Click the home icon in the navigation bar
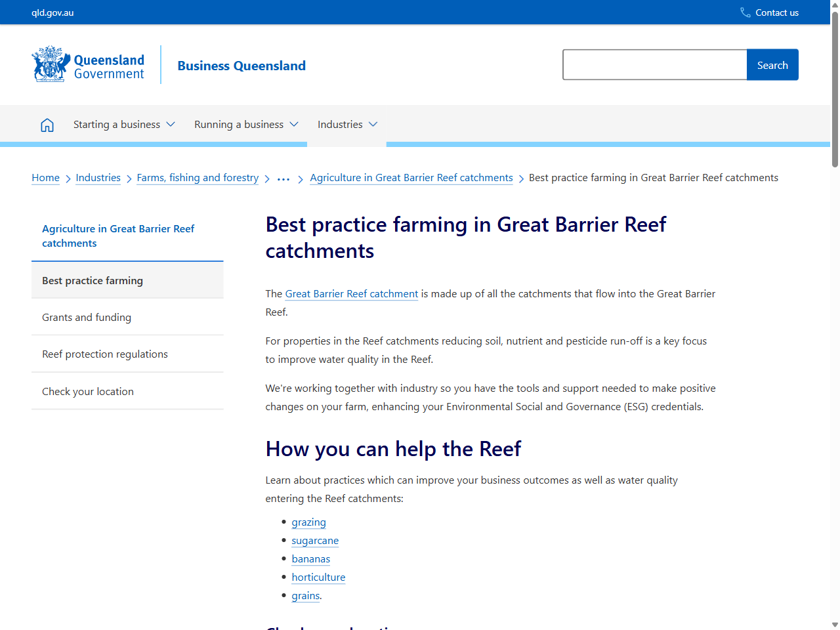The width and height of the screenshot is (840, 630). (x=47, y=124)
